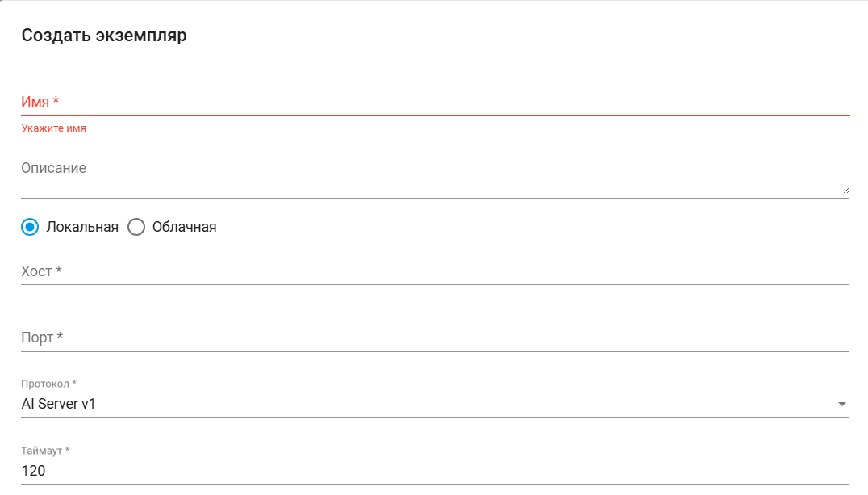
Task: Click the small Протокол field label
Action: [x=48, y=384]
